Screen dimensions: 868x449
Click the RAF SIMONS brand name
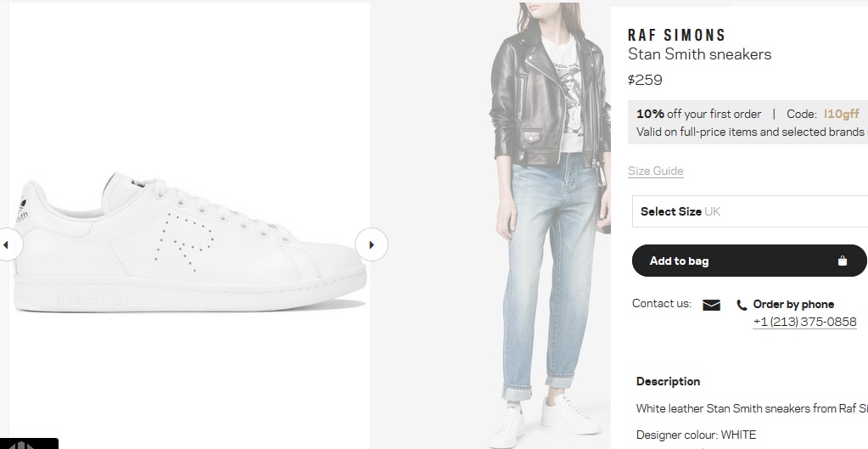676,35
